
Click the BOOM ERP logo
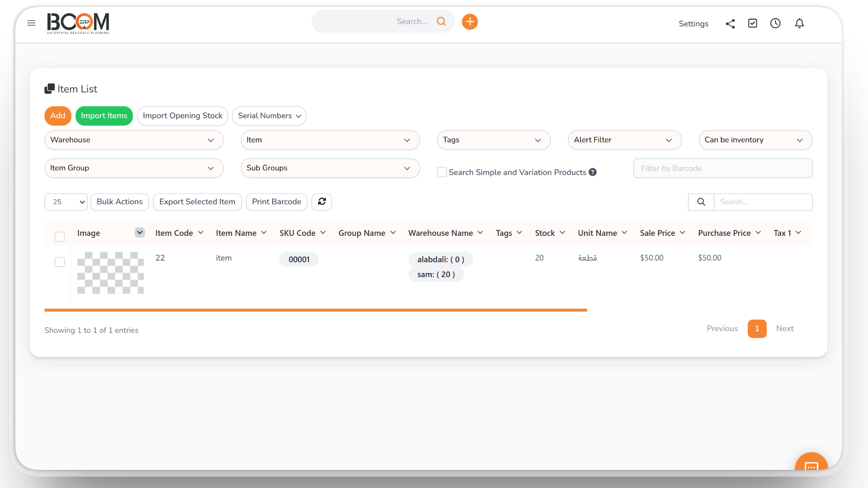pos(78,23)
